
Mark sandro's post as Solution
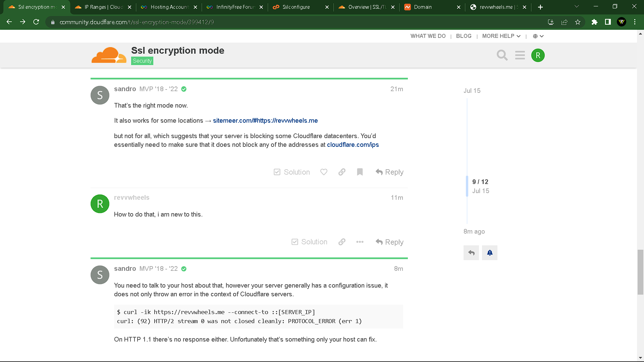tap(291, 172)
